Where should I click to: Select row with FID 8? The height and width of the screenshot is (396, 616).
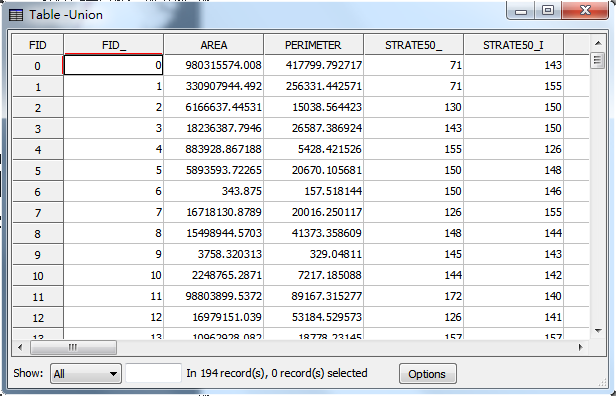(38, 233)
